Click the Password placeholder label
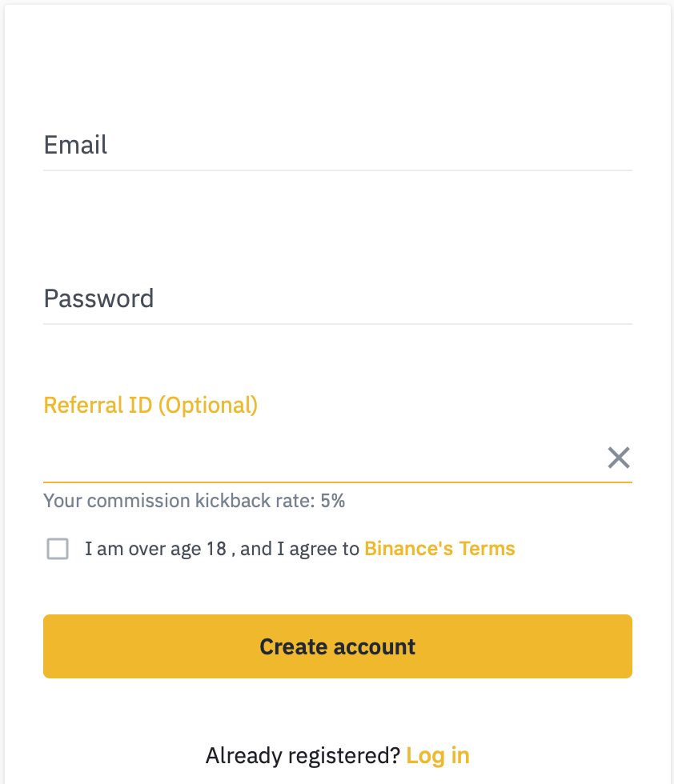 (98, 299)
